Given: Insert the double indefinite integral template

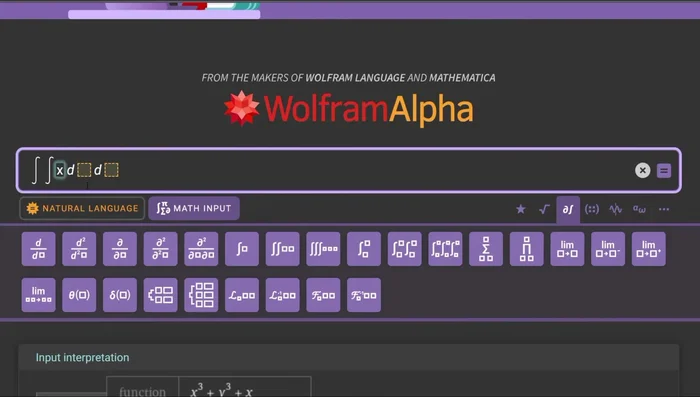Looking at the screenshot, I should coord(283,249).
